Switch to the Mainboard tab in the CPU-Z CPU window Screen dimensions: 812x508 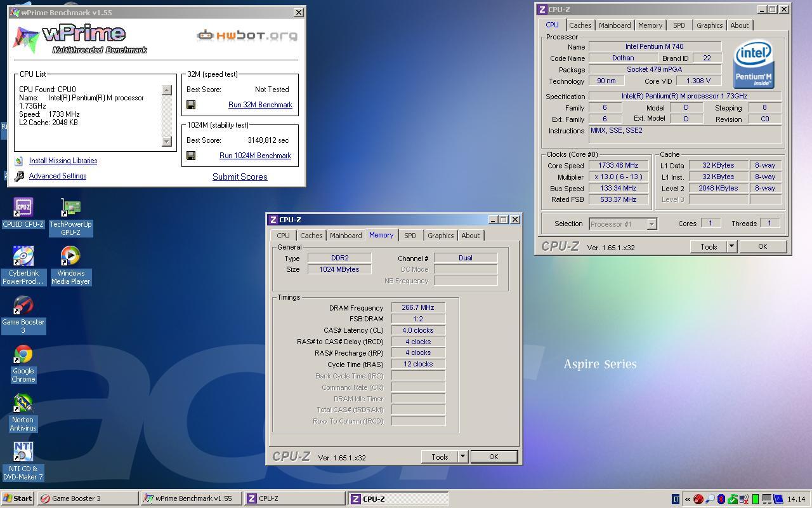[615, 25]
